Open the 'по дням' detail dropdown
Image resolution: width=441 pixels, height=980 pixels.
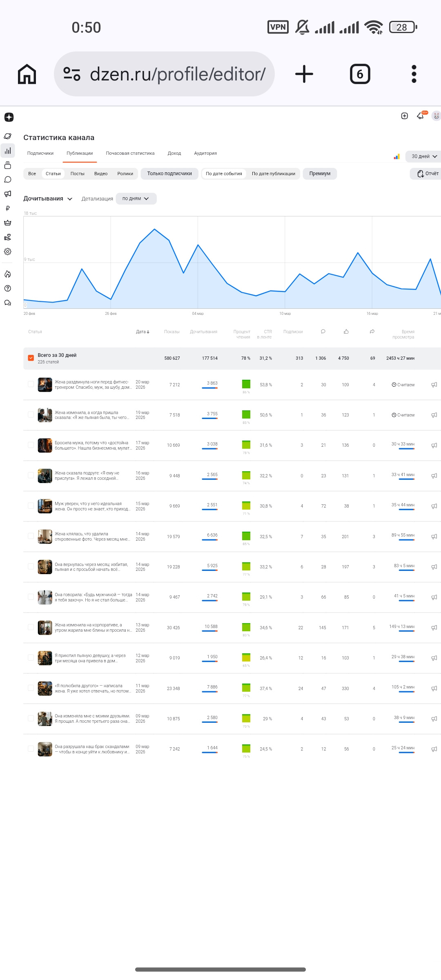click(136, 198)
